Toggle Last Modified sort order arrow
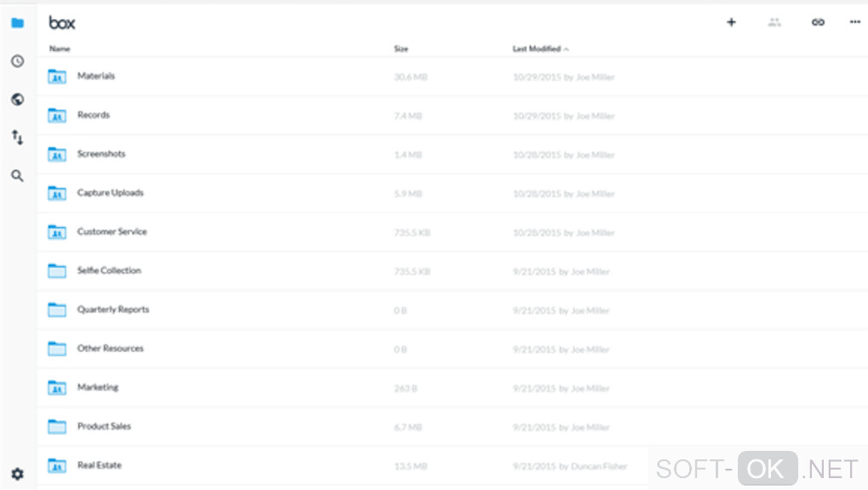Viewport: 868px width, 490px height. pyautogui.click(x=567, y=49)
